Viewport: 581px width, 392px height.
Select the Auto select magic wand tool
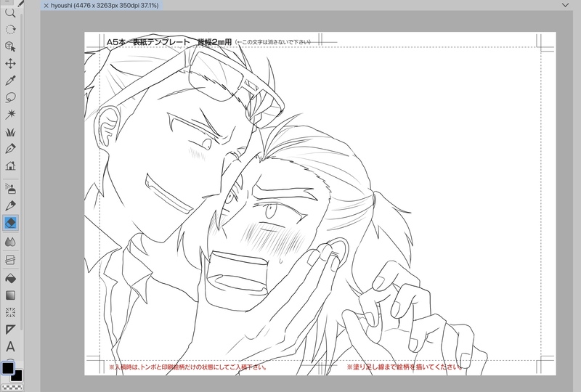coord(10,115)
